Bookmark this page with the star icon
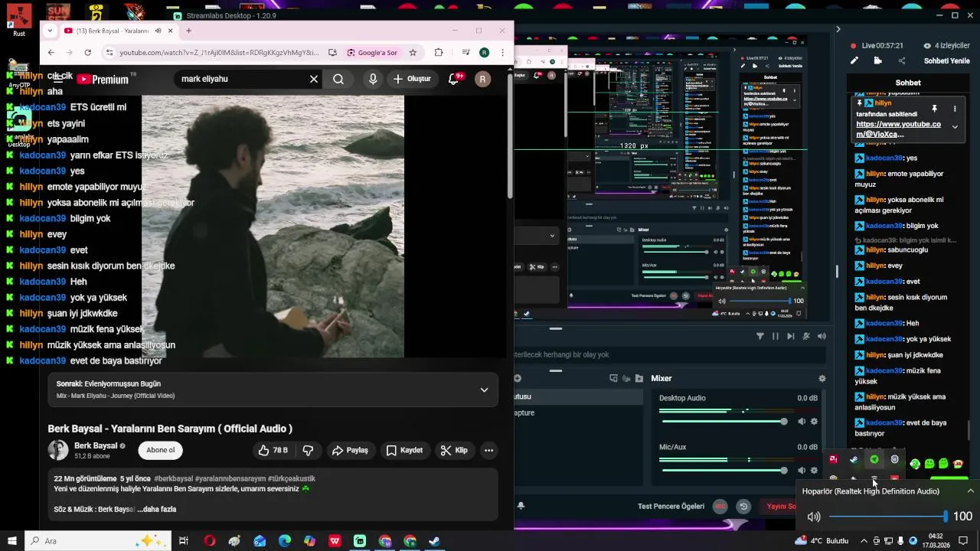The height and width of the screenshot is (551, 980). click(413, 52)
